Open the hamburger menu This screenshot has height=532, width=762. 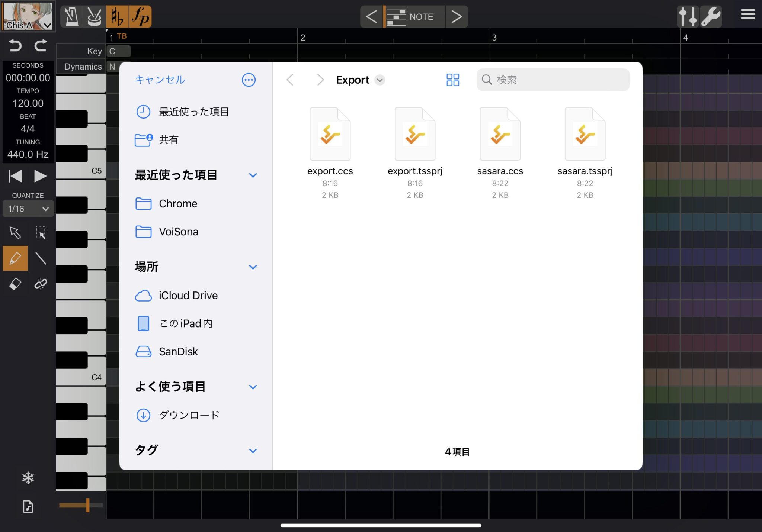[748, 14]
